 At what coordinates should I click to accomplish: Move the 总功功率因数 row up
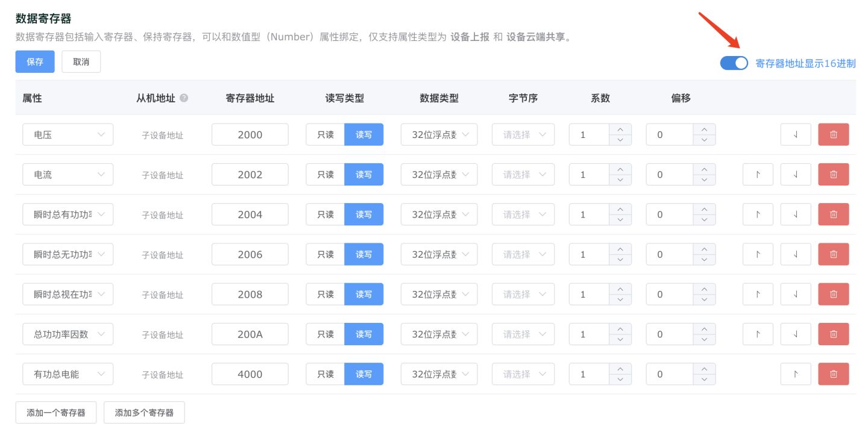point(758,334)
